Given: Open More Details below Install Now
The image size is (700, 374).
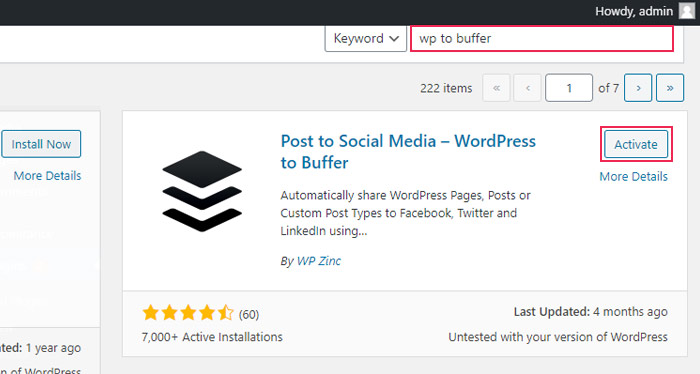Looking at the screenshot, I should [47, 176].
